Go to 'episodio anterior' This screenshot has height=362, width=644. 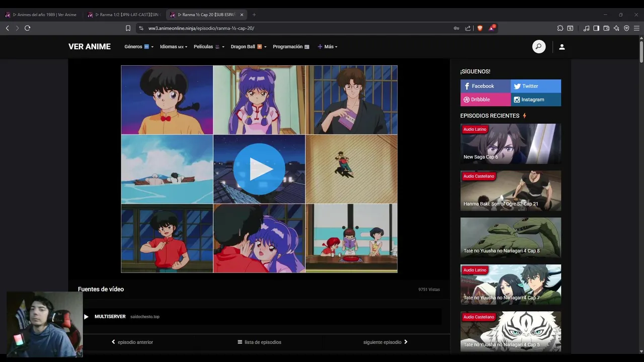[132, 342]
